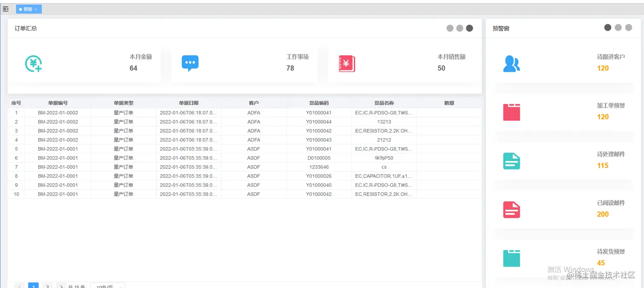Click the 货品名称 column header
This screenshot has height=288, width=644.
tap(384, 103)
